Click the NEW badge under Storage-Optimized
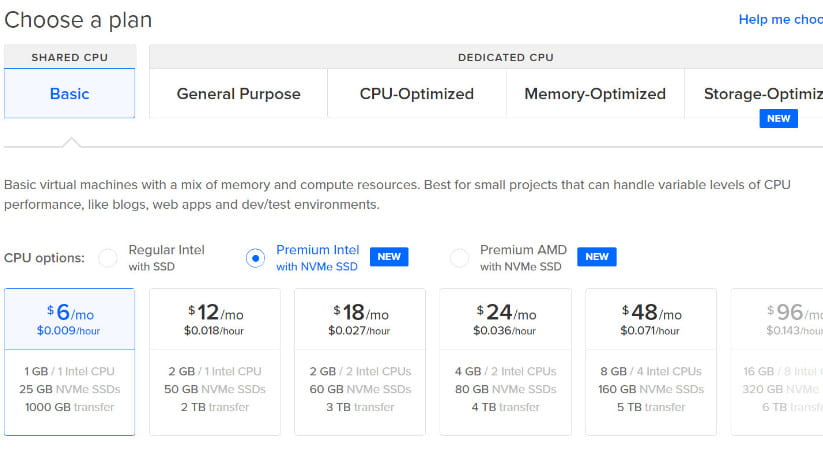Screen dimensions: 823x455 point(778,119)
